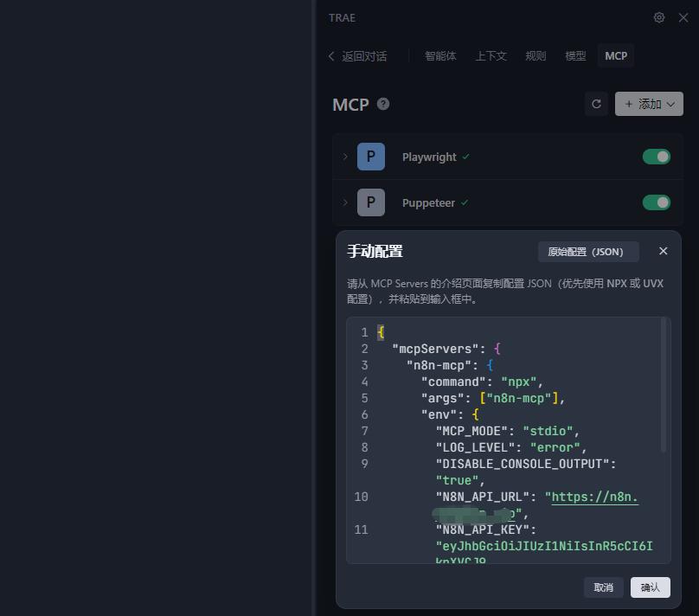Click line number 10 in editor
This screenshot has height=616, width=699.
click(361, 497)
